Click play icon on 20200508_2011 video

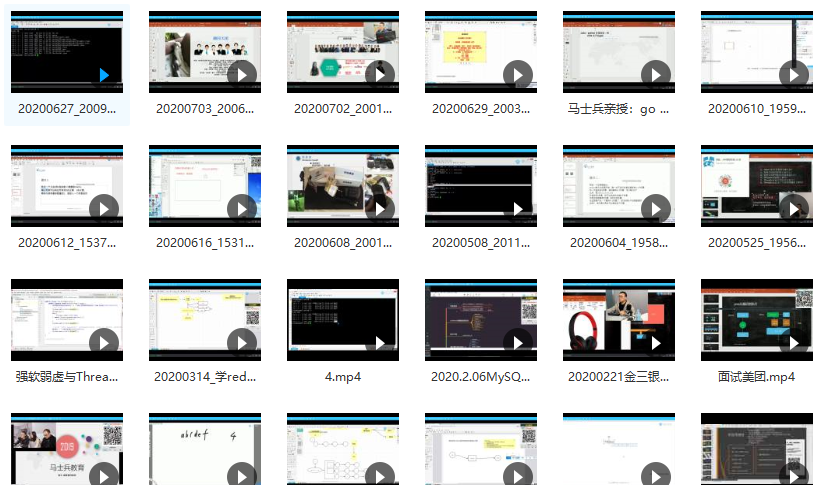point(517,208)
